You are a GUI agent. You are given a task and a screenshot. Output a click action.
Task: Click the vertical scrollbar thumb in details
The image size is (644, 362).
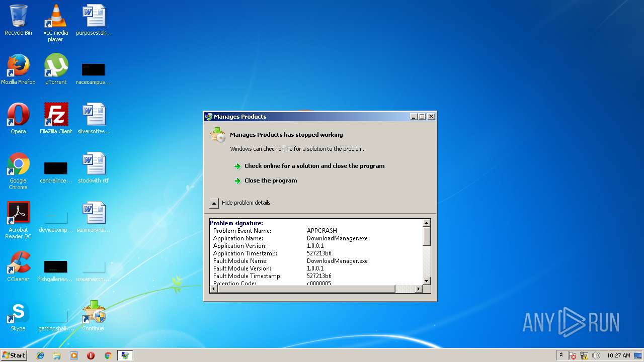(427, 236)
